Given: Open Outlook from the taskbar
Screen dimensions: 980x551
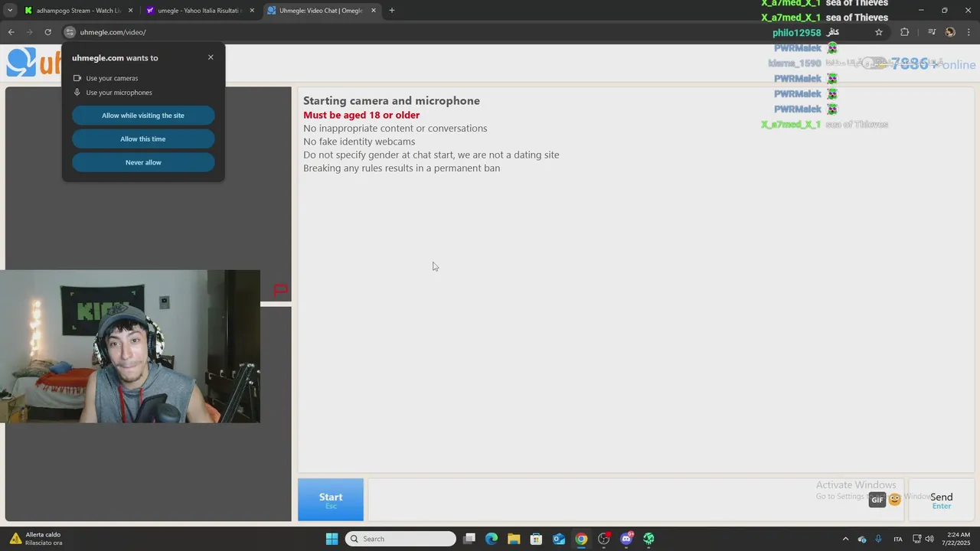Looking at the screenshot, I should [559, 539].
